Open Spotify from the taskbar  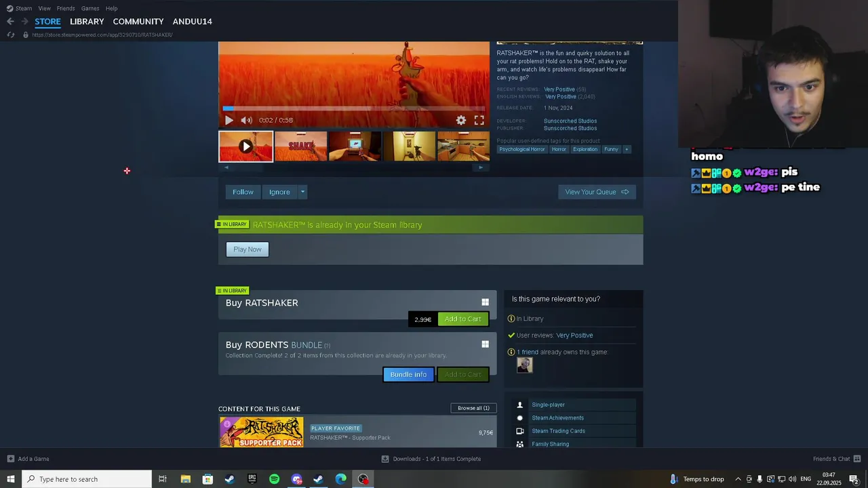point(274,479)
